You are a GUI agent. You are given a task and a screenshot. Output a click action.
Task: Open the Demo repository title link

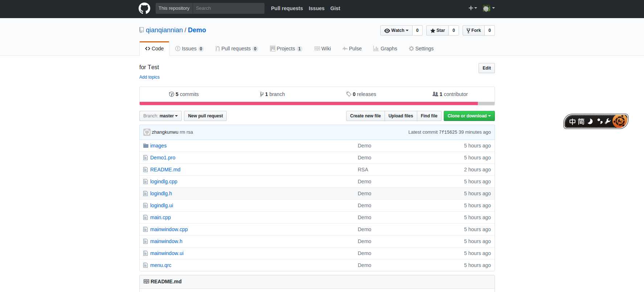[197, 30]
